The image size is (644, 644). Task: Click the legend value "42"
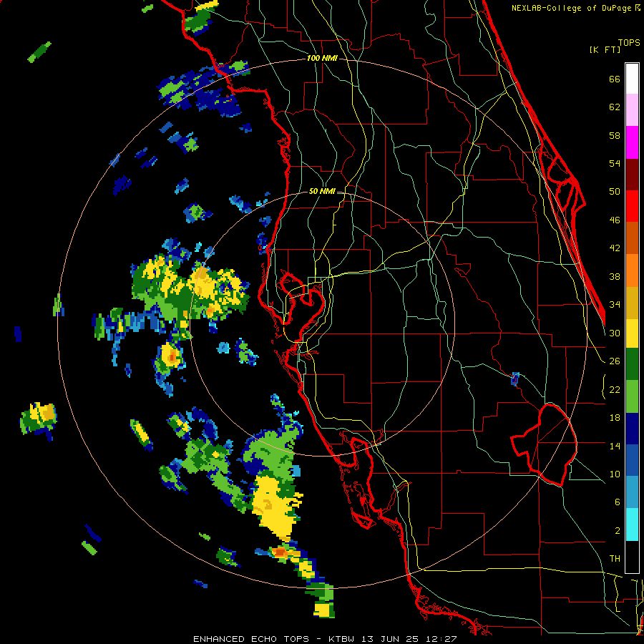click(x=615, y=248)
